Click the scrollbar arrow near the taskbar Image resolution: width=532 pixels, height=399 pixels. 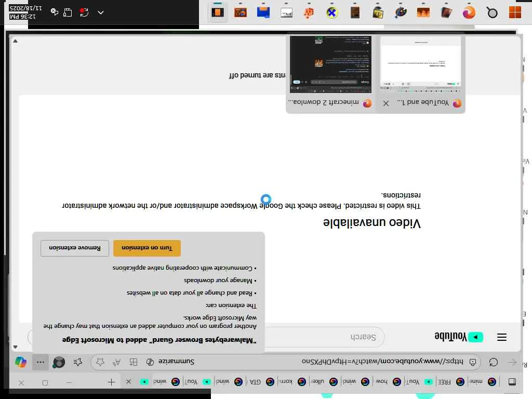tap(15, 41)
